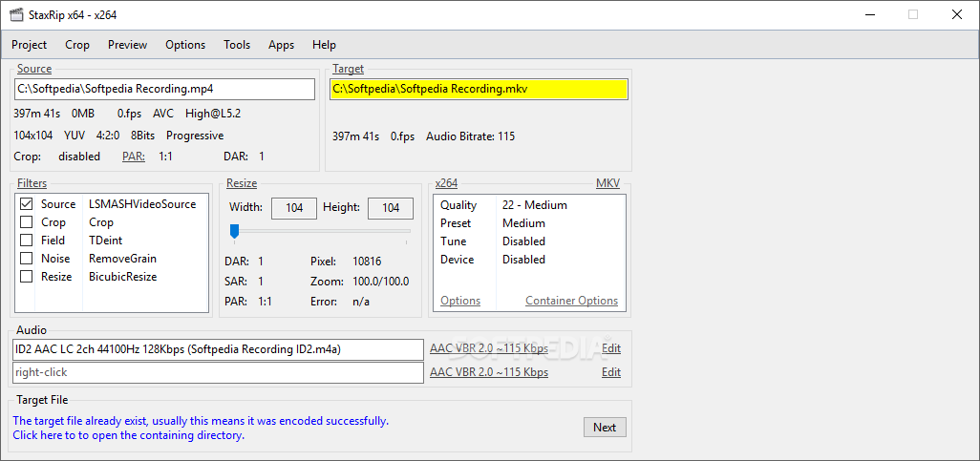The height and width of the screenshot is (461, 980).
Task: Select the Quality 22 - Medium row
Action: 529,205
